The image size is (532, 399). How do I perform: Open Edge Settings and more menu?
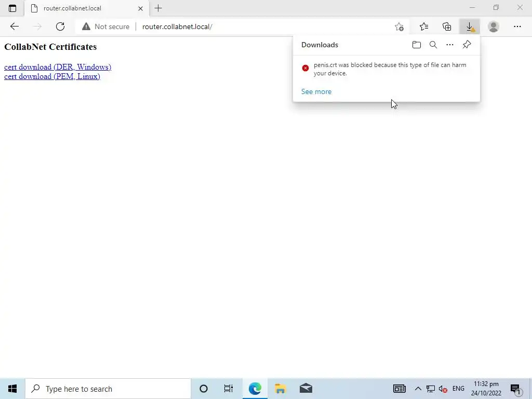517,26
